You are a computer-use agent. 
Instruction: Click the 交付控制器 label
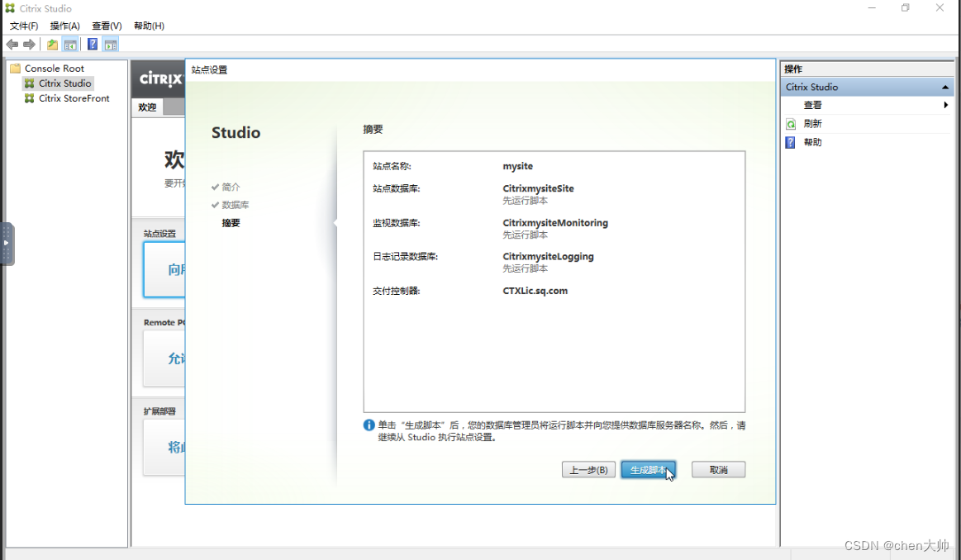tap(397, 291)
